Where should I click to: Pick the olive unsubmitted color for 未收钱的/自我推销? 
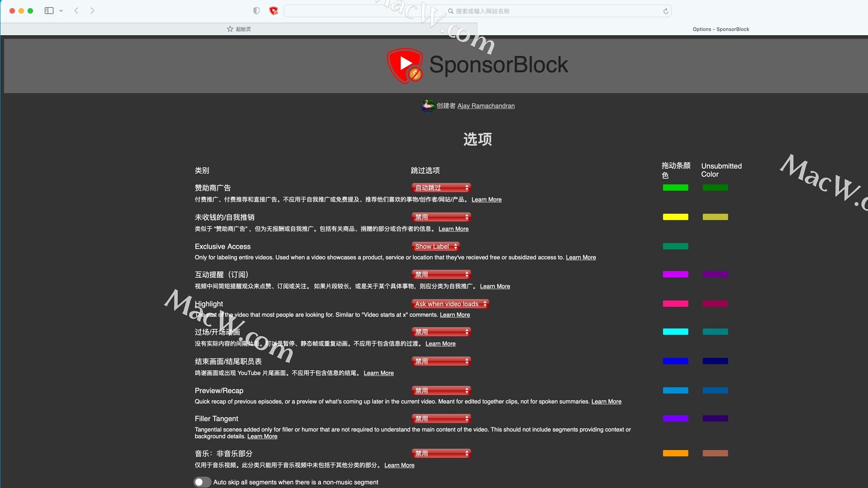(x=715, y=217)
